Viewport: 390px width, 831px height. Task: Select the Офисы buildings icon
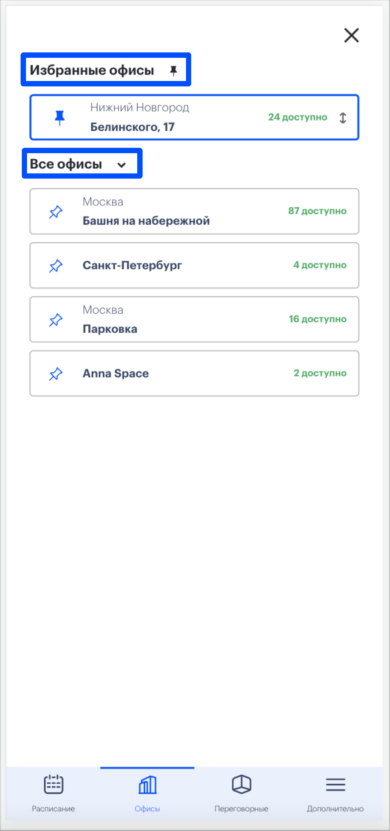[x=147, y=784]
